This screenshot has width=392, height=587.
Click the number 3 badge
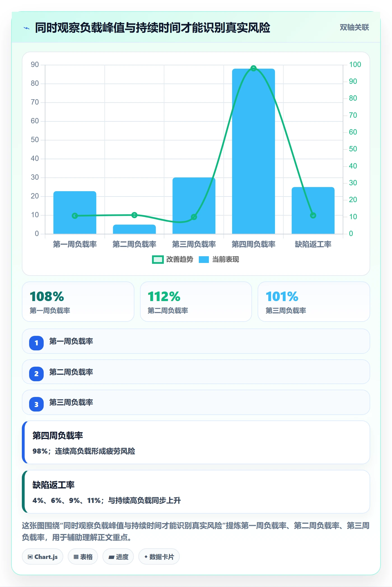coord(36,404)
